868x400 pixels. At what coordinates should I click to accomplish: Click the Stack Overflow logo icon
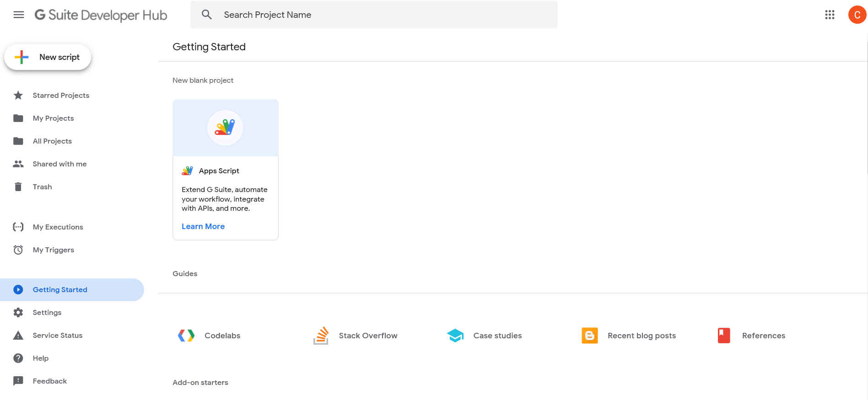tap(321, 336)
